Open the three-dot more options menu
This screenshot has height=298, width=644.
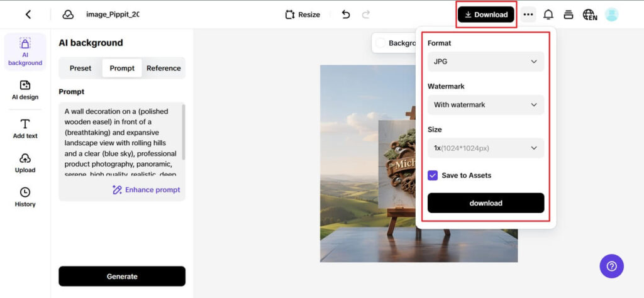click(528, 14)
